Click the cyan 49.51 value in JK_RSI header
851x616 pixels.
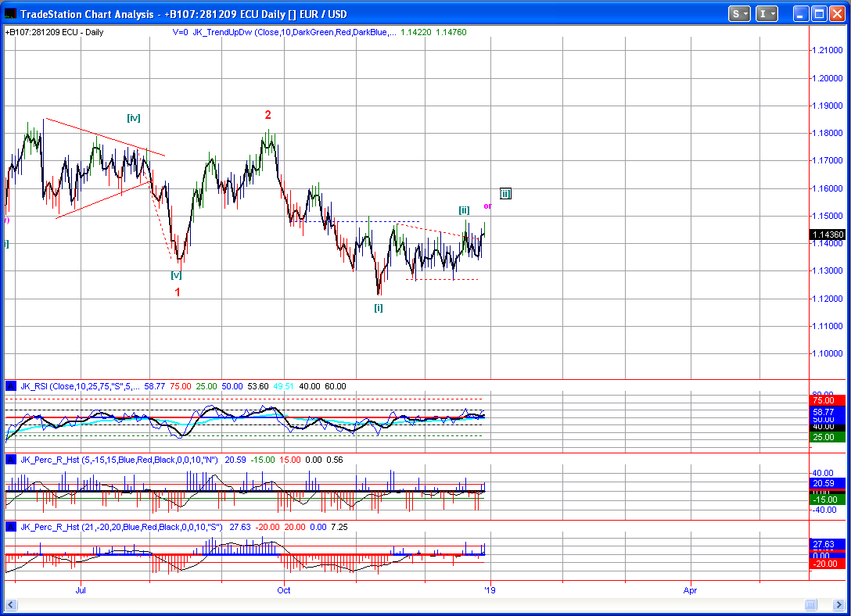coord(283,386)
